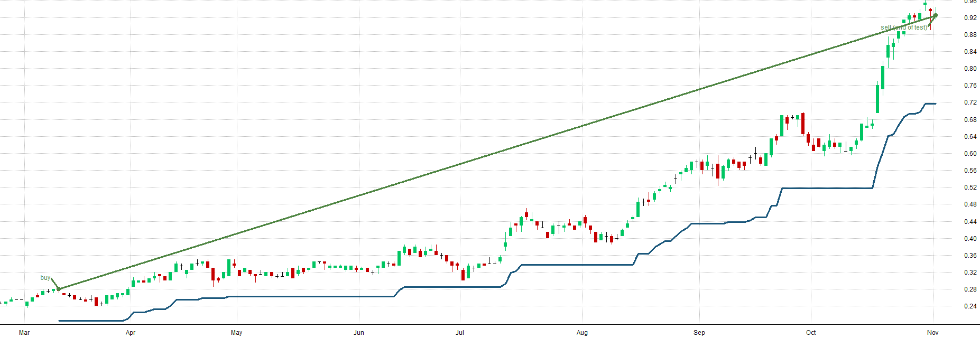Click the 0.84 price axis value
Screen dimensions: 980x338
[970, 52]
